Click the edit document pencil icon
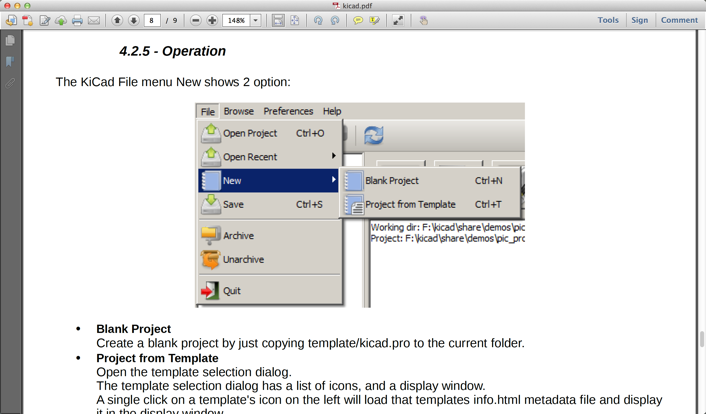The height and width of the screenshot is (414, 706). pos(45,20)
